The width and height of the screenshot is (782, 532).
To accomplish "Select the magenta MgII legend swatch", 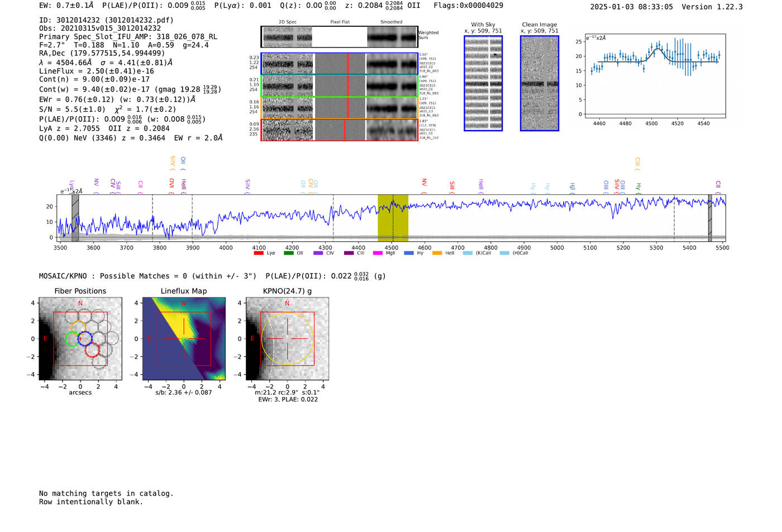I will (x=378, y=253).
